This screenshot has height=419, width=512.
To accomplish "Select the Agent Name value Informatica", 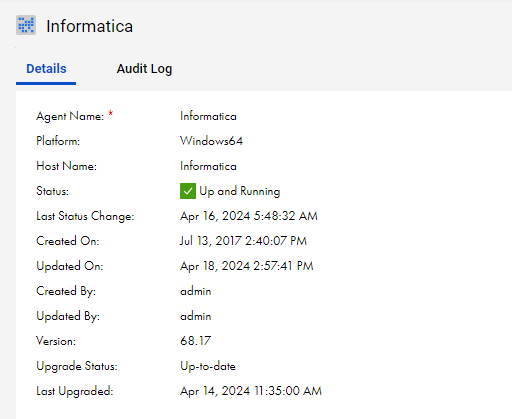I will tap(208, 116).
